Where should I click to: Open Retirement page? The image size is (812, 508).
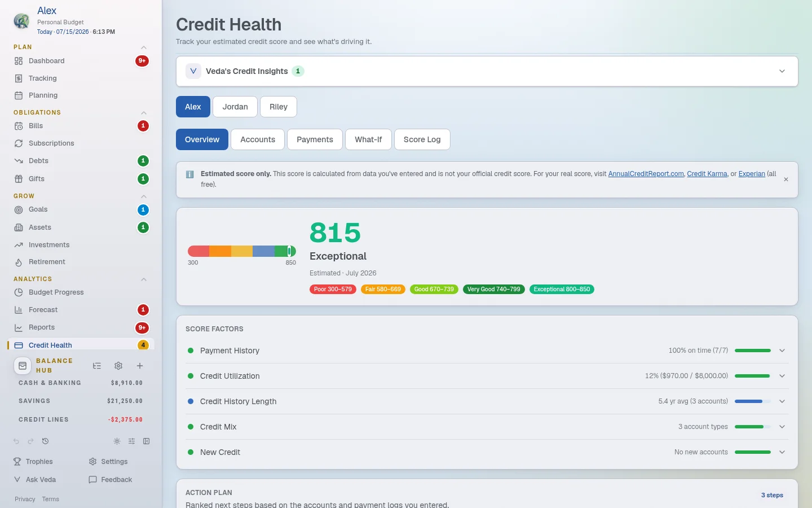pos(81,262)
